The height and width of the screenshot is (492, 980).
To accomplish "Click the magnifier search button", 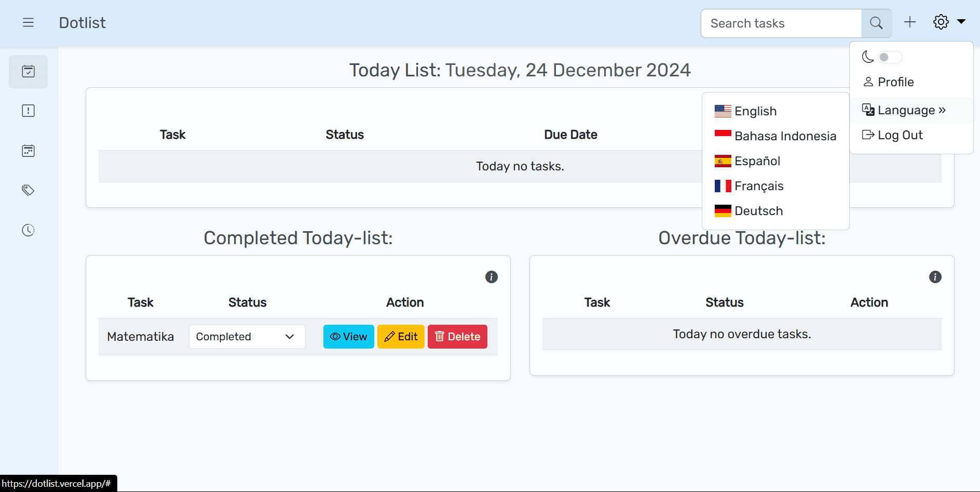I will pyautogui.click(x=876, y=23).
